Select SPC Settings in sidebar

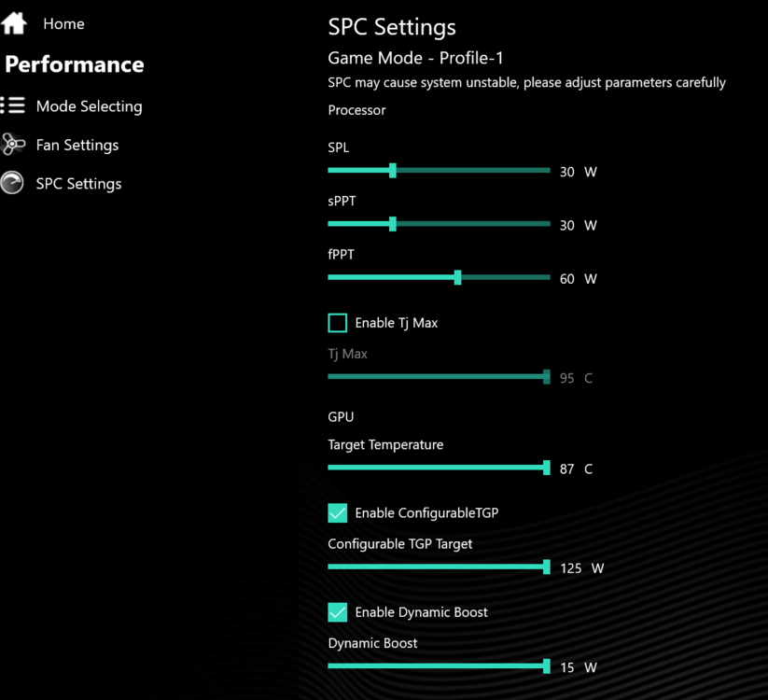point(78,184)
